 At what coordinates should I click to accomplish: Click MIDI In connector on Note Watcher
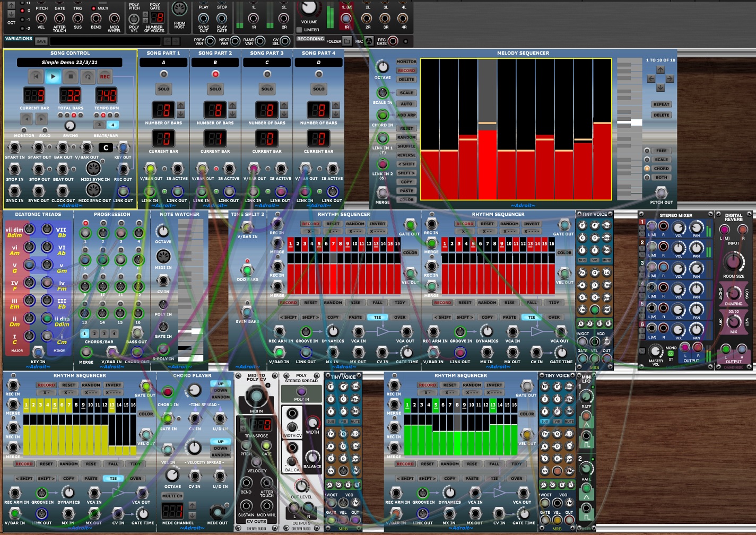(x=163, y=257)
